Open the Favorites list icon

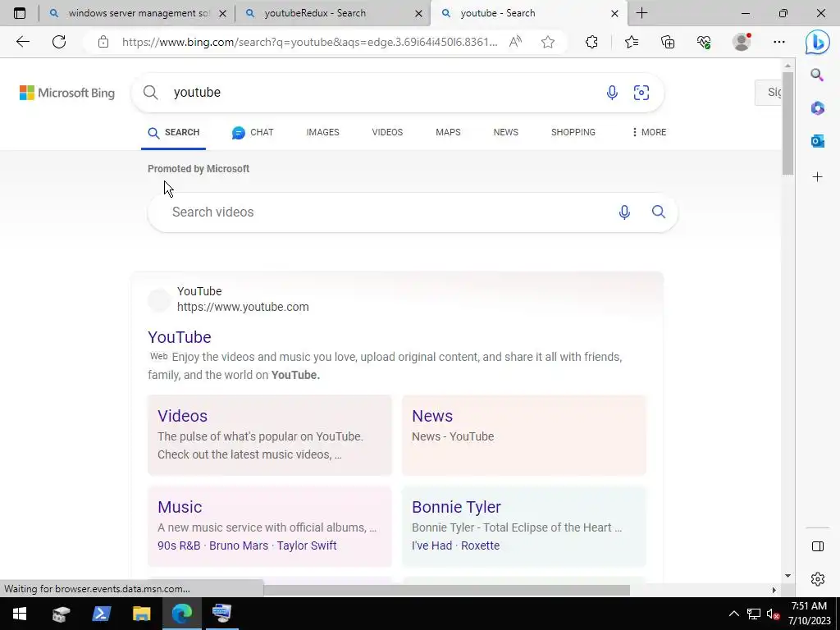click(x=632, y=42)
